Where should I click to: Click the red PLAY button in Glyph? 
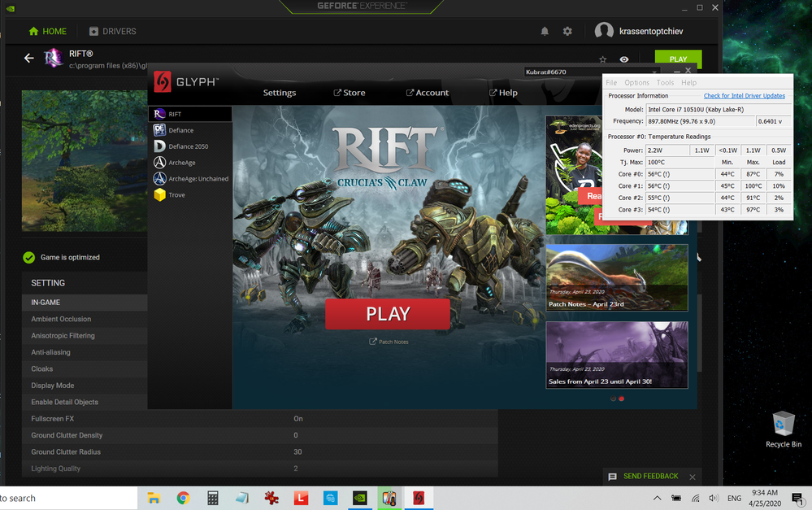click(x=388, y=314)
